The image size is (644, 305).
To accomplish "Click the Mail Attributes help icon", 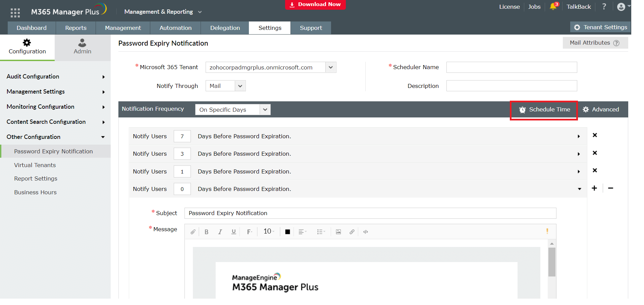I will 616,43.
